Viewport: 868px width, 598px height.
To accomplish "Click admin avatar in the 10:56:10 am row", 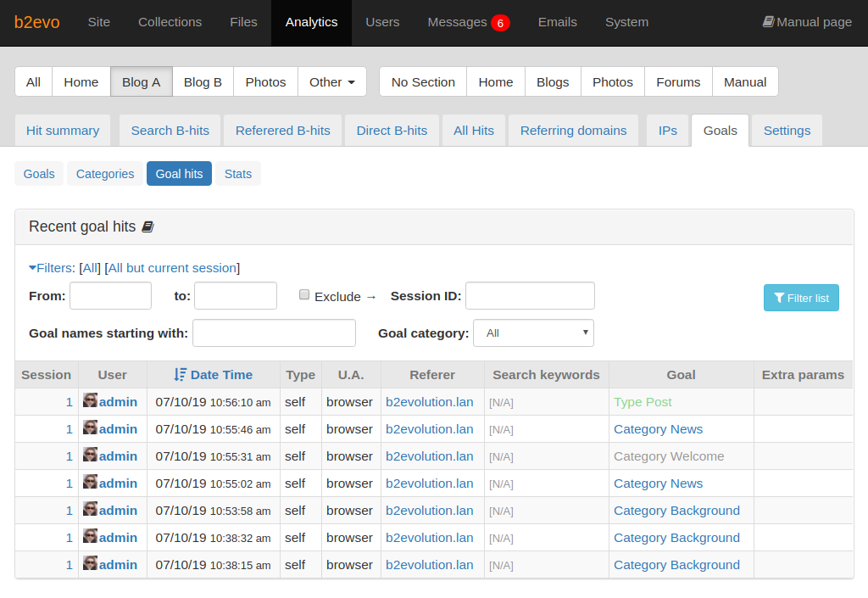I will [x=90, y=400].
